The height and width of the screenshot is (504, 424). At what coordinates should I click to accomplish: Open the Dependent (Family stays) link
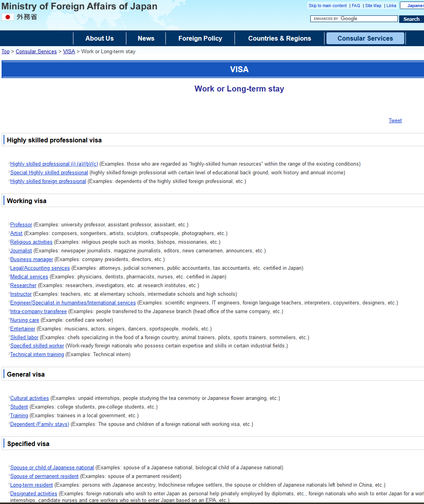click(x=39, y=424)
